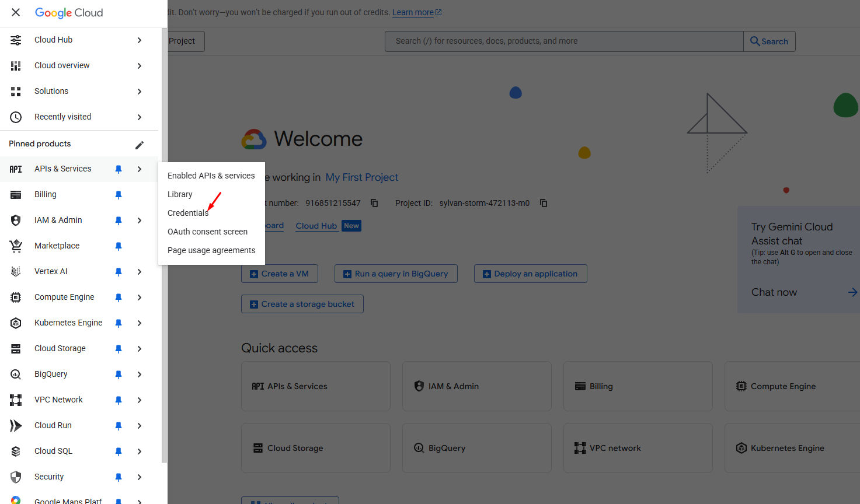Select Credentials from the APIs submenu

pos(187,213)
